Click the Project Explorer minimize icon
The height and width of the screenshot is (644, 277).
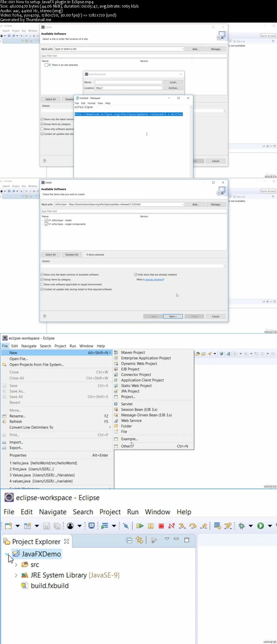[176, 539]
